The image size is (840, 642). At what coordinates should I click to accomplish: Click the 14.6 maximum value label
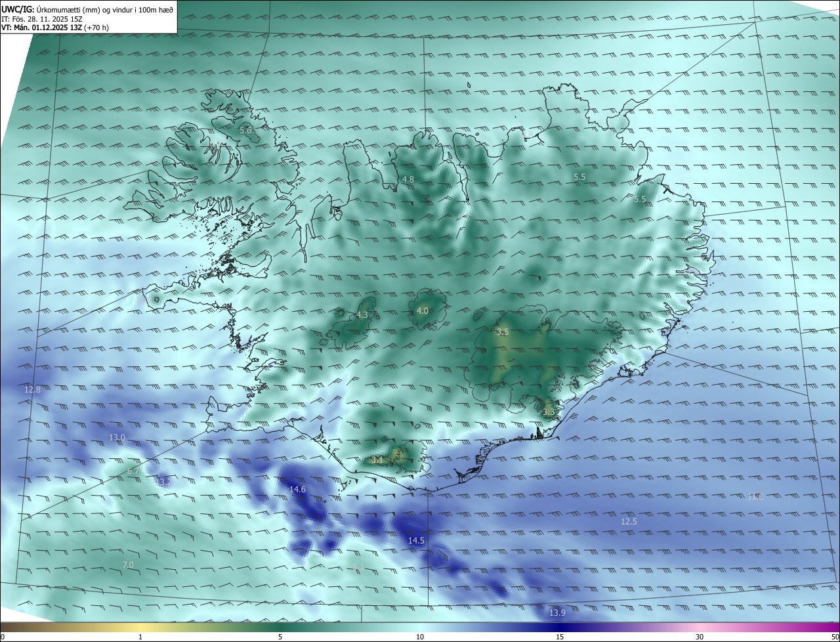297,490
